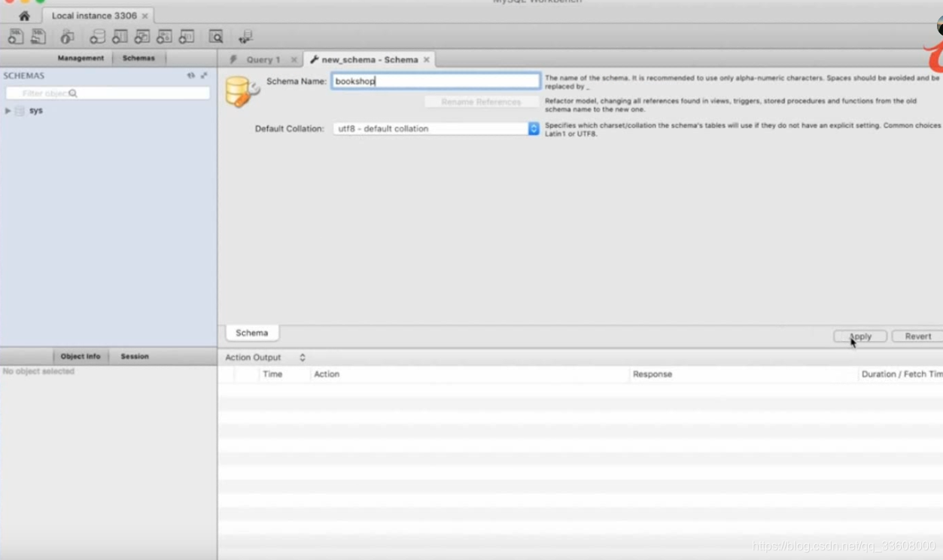The height and width of the screenshot is (560, 943).
Task: Select the sys schema name
Action: [x=36, y=111]
